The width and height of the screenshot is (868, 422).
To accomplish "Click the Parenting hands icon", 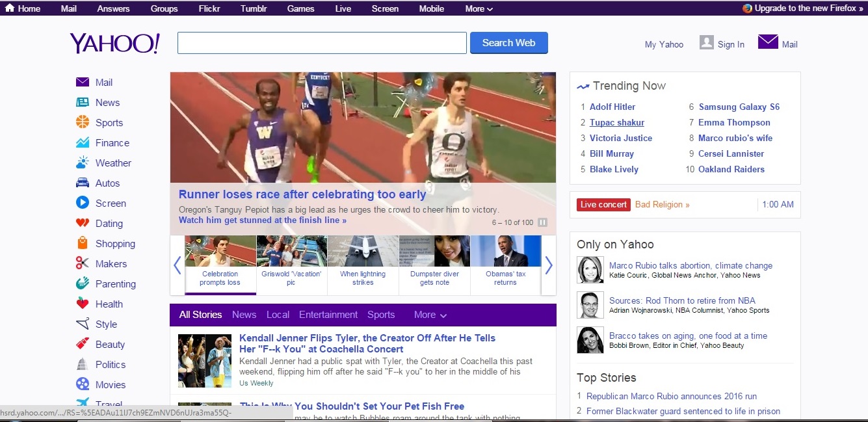I will (83, 284).
